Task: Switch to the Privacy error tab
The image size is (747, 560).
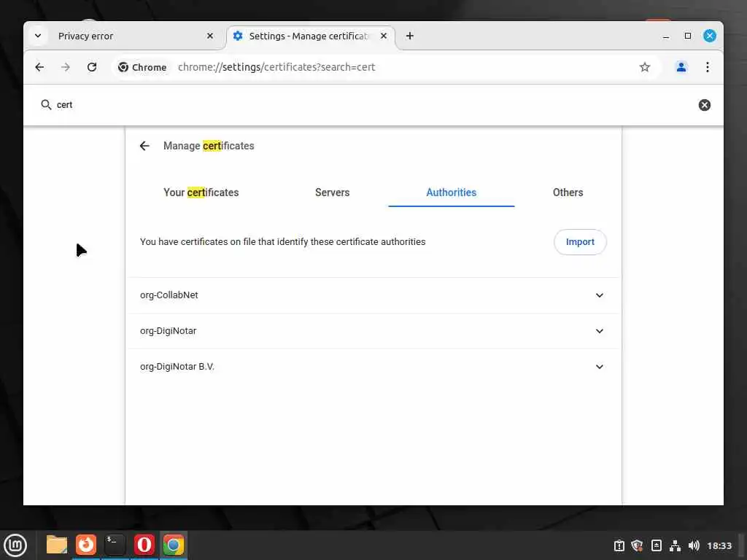Action: click(126, 36)
